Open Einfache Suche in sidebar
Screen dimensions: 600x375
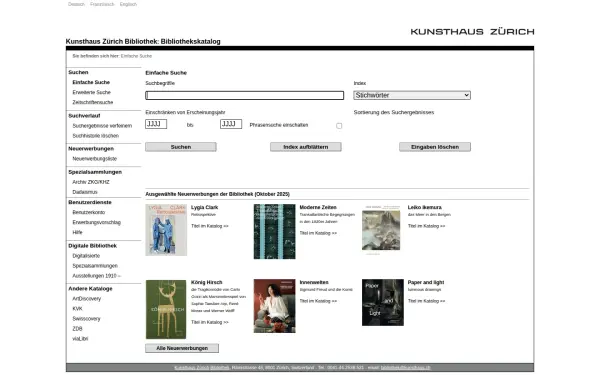91,82
